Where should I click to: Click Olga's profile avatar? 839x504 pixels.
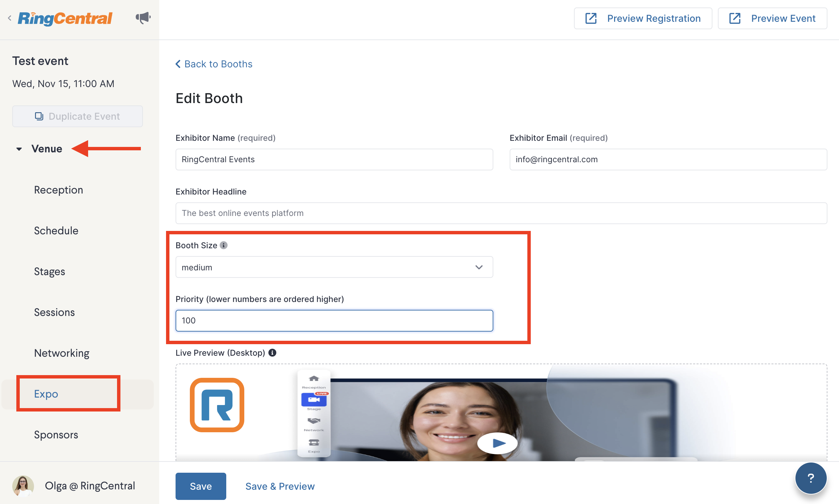(x=23, y=486)
